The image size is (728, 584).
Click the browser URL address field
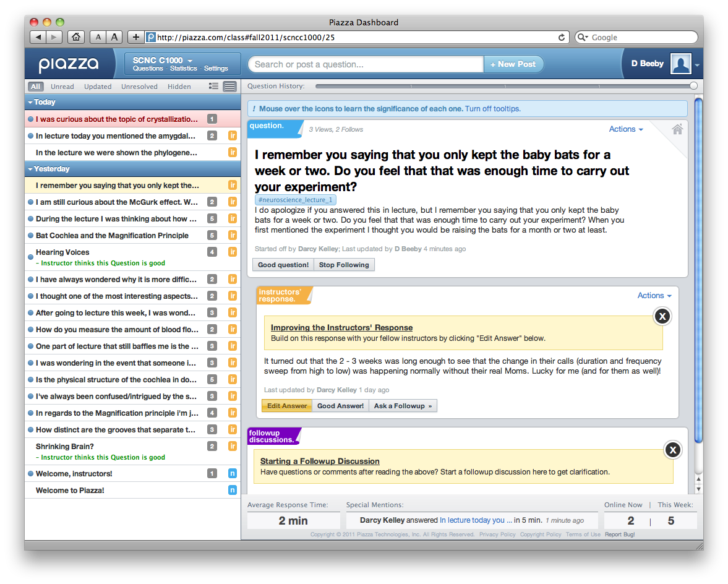pos(356,37)
